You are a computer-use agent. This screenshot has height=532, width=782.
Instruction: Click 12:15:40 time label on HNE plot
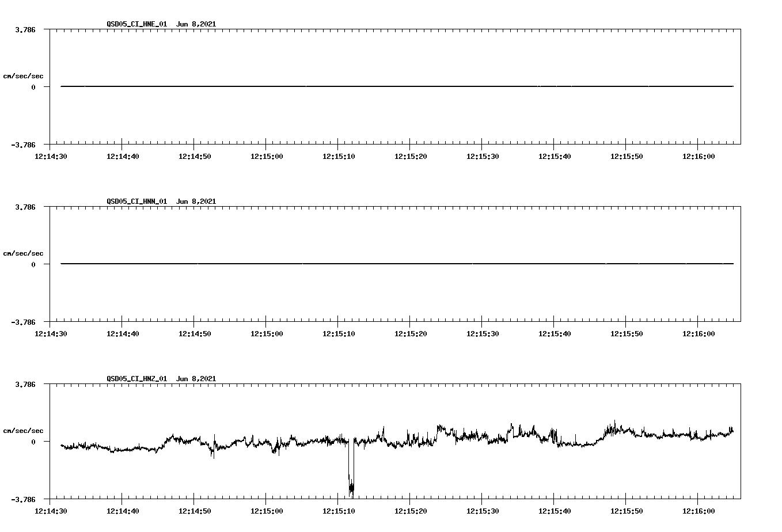tap(554, 157)
